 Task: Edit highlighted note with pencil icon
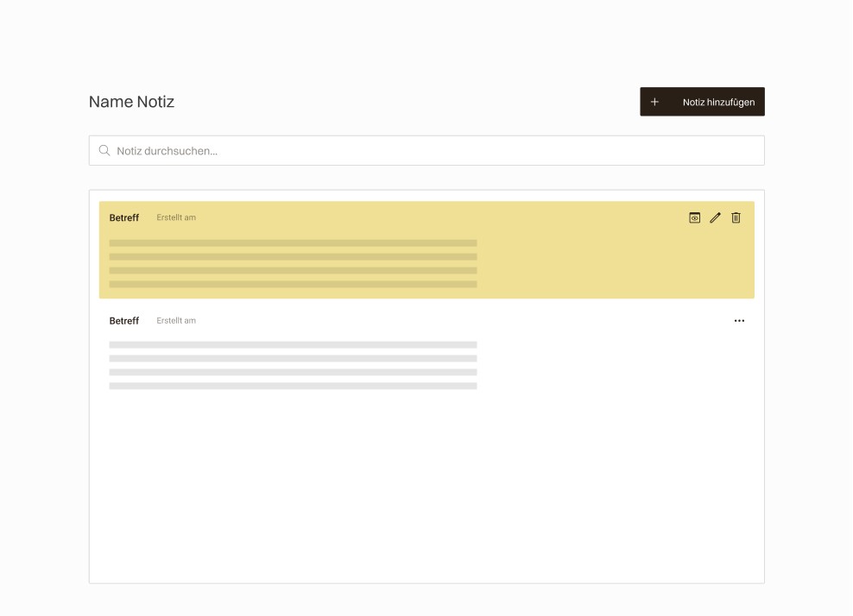[x=716, y=217]
